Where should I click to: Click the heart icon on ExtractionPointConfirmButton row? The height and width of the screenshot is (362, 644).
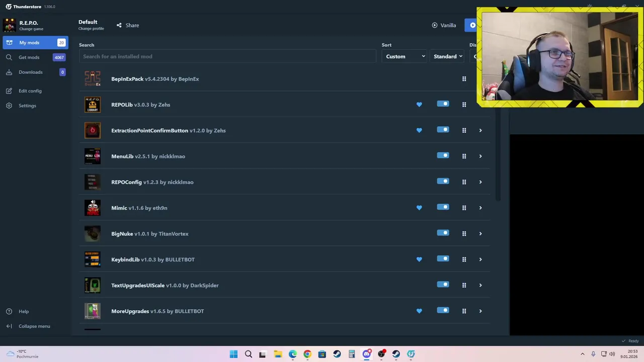click(419, 130)
